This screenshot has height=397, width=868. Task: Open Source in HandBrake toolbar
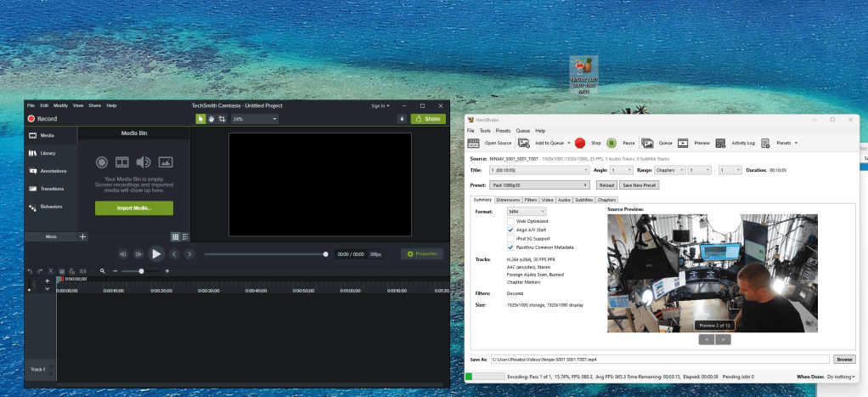[490, 143]
